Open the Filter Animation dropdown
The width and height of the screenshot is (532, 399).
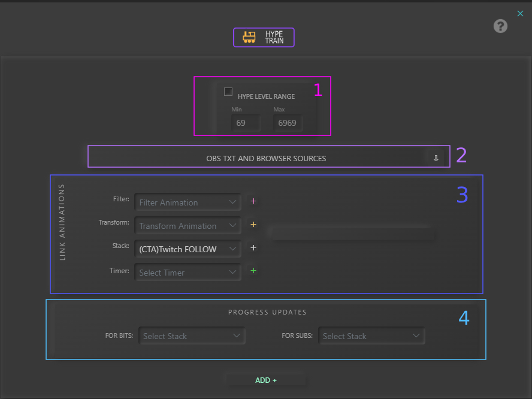pyautogui.click(x=188, y=202)
